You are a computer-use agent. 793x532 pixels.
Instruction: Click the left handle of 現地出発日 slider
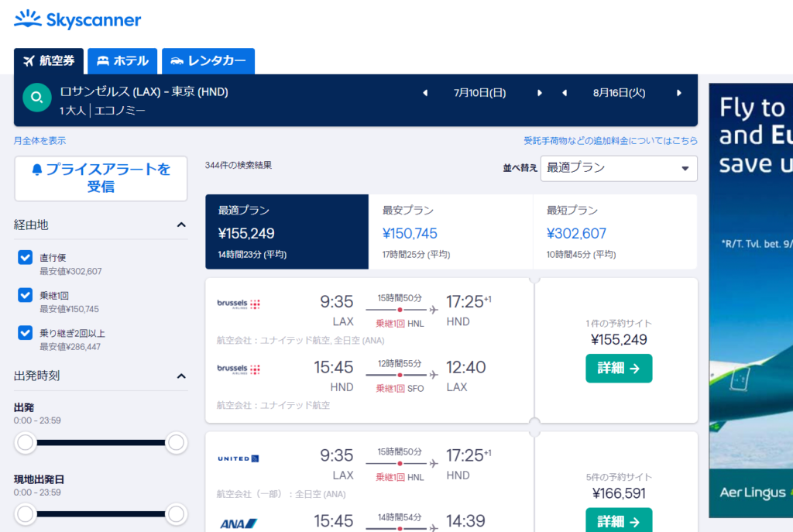(25, 514)
